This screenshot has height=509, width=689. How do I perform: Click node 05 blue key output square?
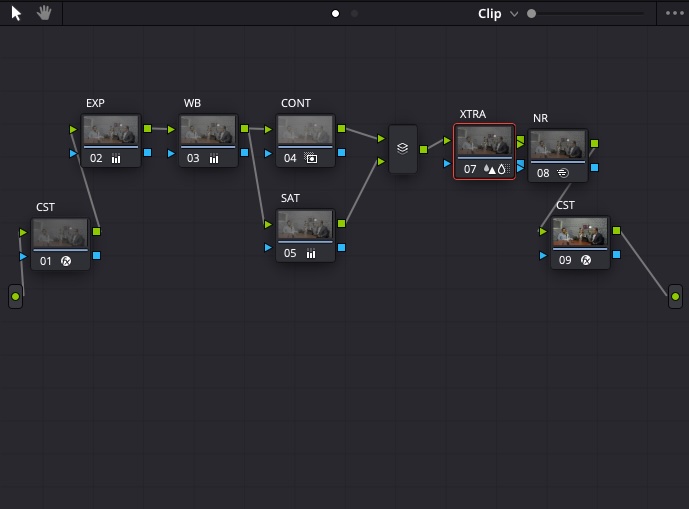pos(341,247)
